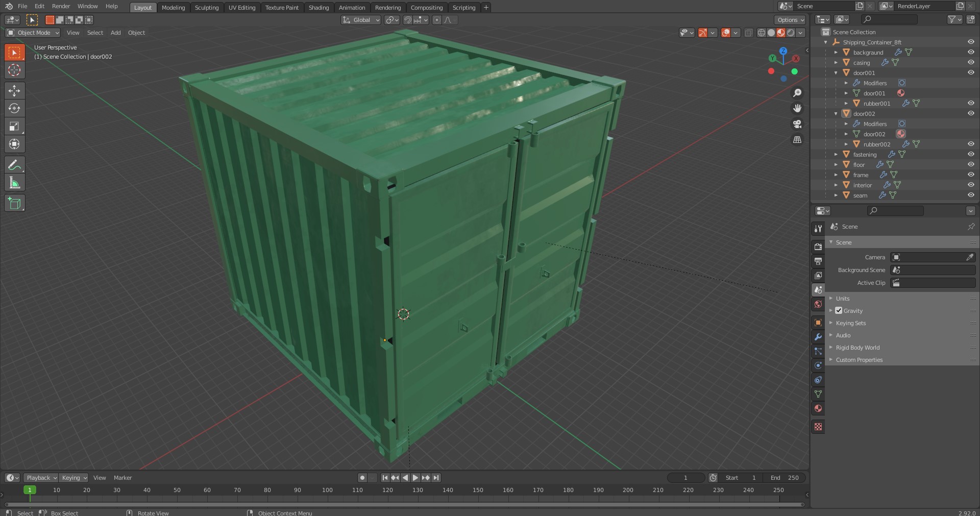
Task: Expand the Rigid Body World panel
Action: (857, 348)
